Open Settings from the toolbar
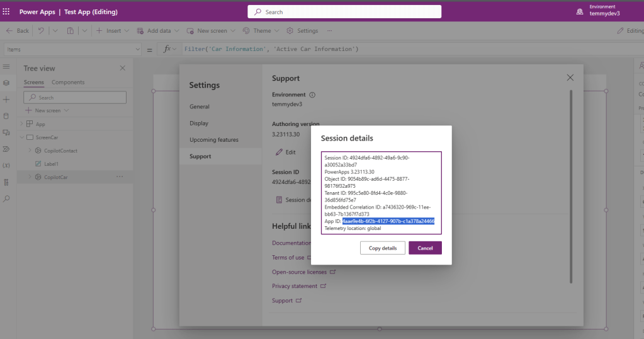Viewport: 644px width, 339px height. pyautogui.click(x=302, y=31)
